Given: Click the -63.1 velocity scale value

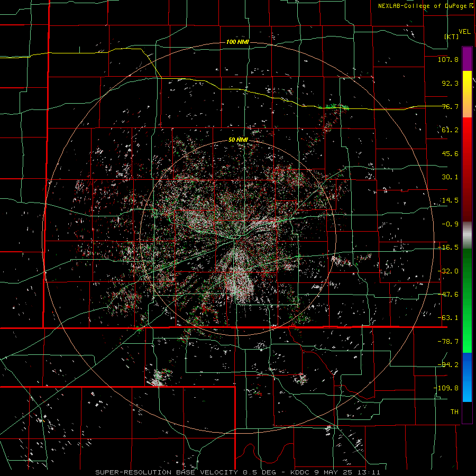Looking at the screenshot, I should pos(448,318).
